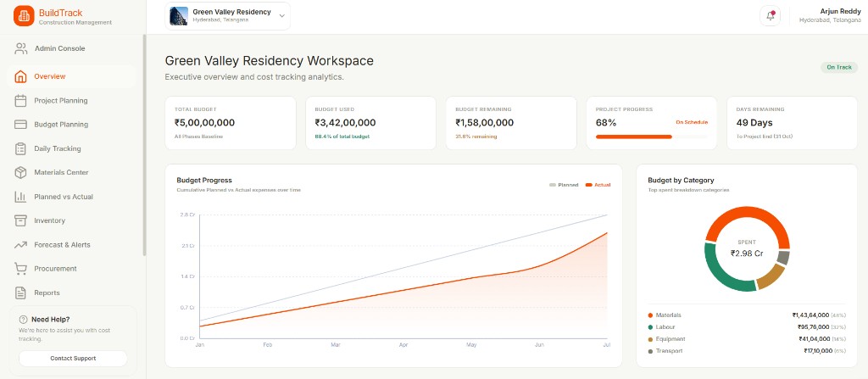The image size is (868, 379).
Task: Open the Forecast & Alerts trend icon
Action: [x=20, y=244]
